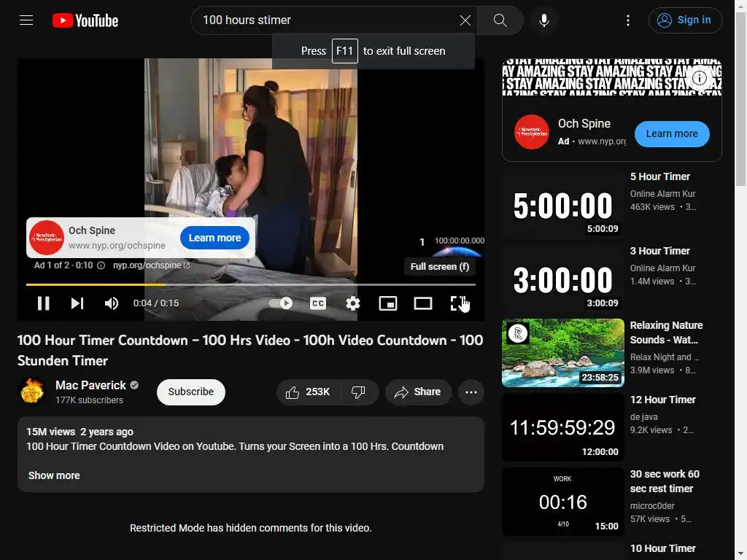Click Och Spine sidebar ad logo
This screenshot has height=560, width=747.
pos(532,132)
